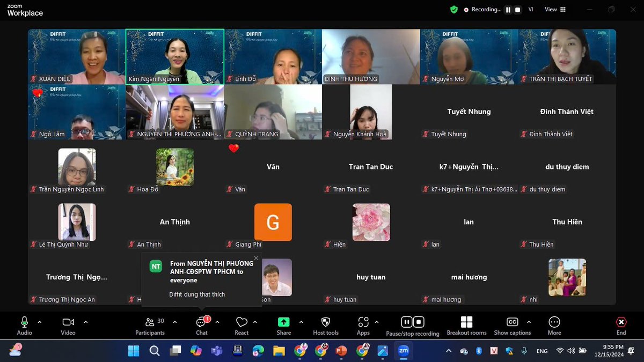The height and width of the screenshot is (362, 644).
Task: Click the red End meeting icon
Action: (621, 322)
